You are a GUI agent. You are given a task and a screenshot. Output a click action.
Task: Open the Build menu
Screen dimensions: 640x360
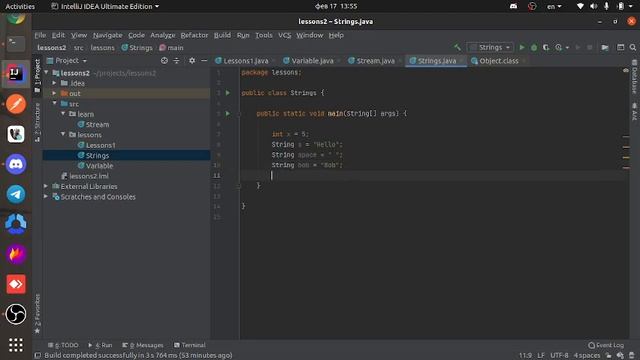click(222, 35)
